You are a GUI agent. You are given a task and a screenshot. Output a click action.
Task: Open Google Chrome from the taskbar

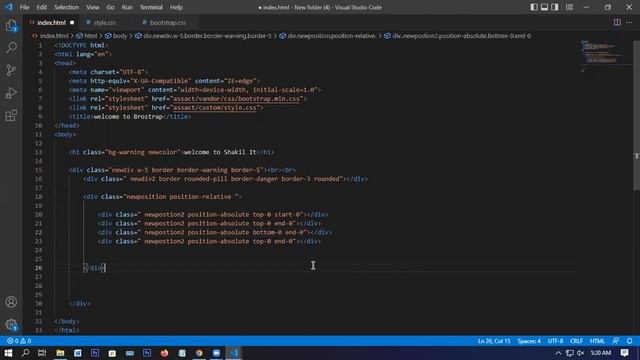pos(199,353)
